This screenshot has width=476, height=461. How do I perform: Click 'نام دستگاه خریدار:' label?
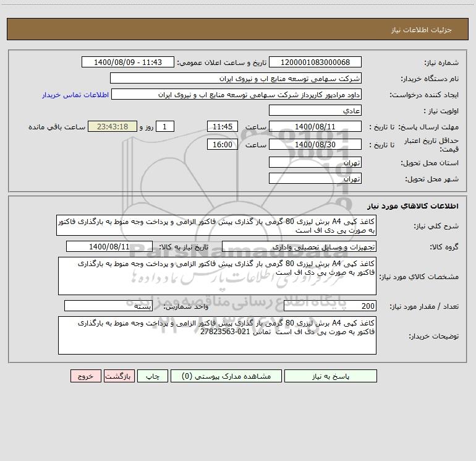(x=430, y=79)
